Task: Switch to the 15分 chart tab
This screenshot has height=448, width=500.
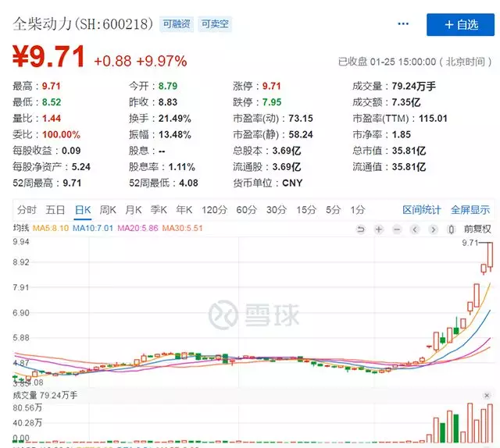Action: pyautogui.click(x=306, y=210)
